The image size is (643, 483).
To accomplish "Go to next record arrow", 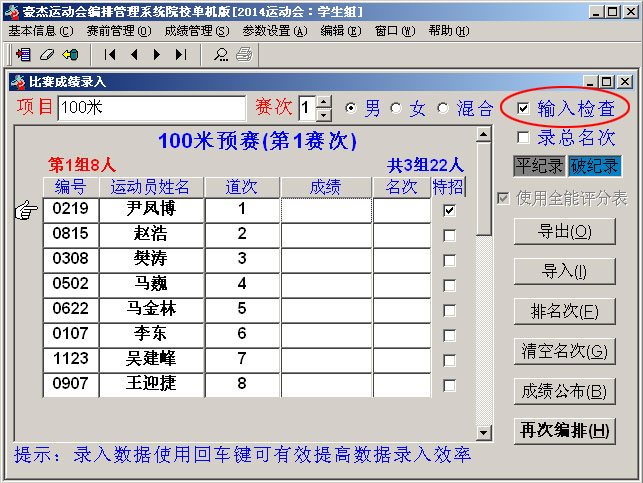I will click(157, 55).
